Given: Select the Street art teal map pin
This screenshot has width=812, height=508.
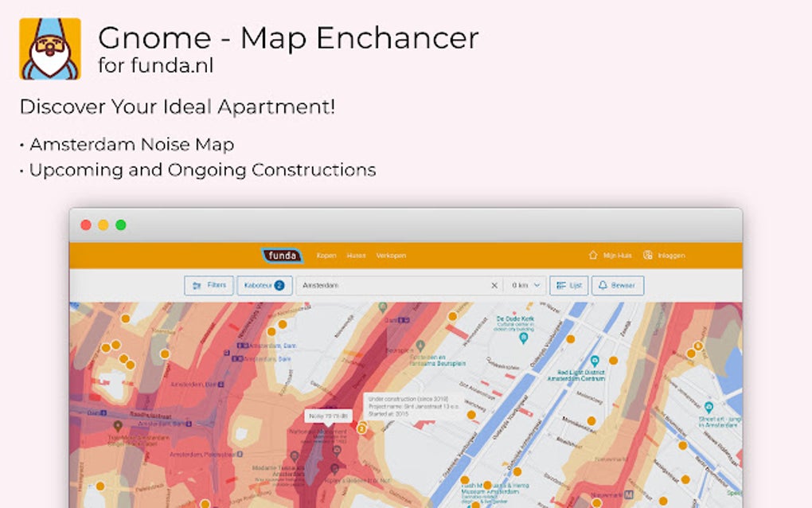Looking at the screenshot, I should pyautogui.click(x=709, y=408).
